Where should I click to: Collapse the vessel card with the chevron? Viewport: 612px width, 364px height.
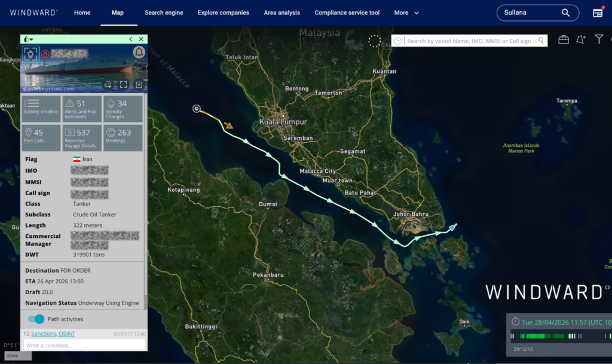pos(131,39)
